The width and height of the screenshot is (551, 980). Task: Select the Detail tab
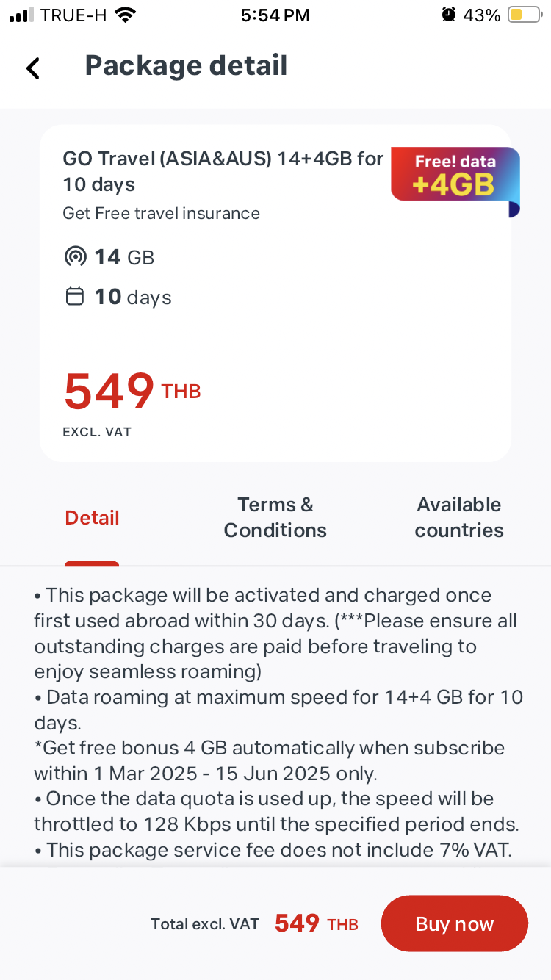[92, 518]
